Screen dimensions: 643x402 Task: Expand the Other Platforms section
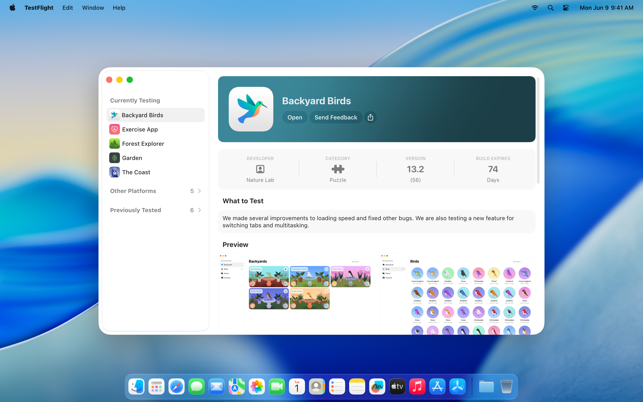[155, 191]
